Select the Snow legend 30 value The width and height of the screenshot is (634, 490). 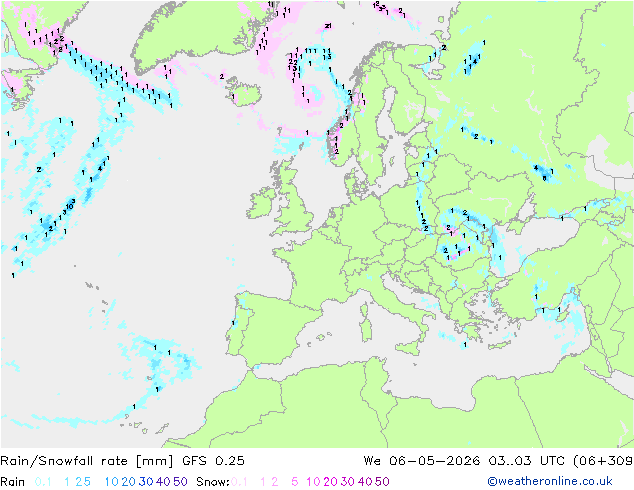(348, 482)
